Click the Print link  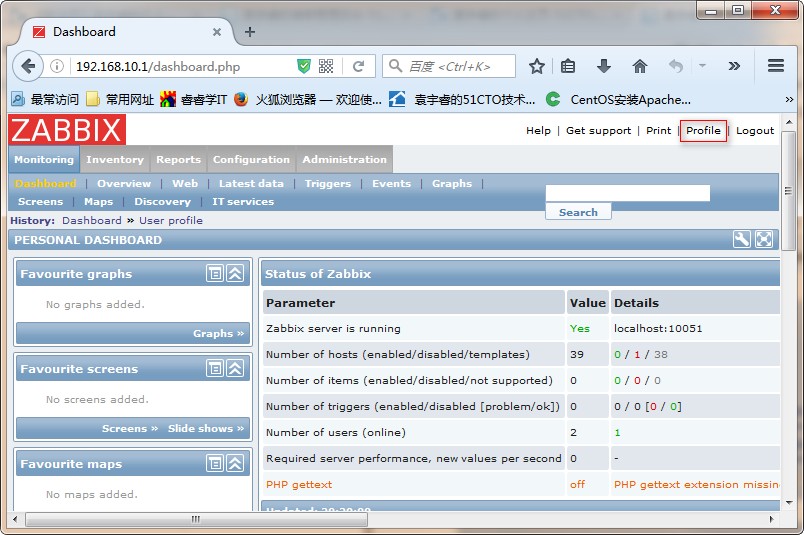[658, 130]
